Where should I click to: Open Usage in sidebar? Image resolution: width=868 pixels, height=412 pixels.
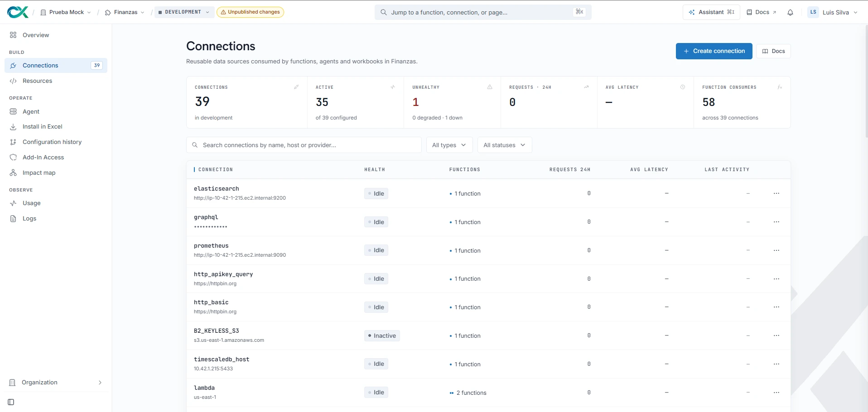click(56, 203)
